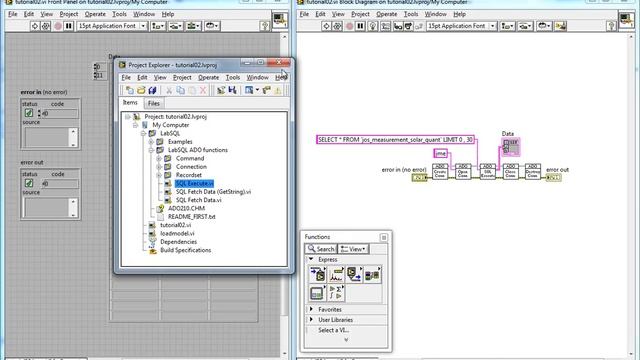Screen dimensions: 640x360
Task: Click New Project icon in Project Explorer
Action: 130,90
